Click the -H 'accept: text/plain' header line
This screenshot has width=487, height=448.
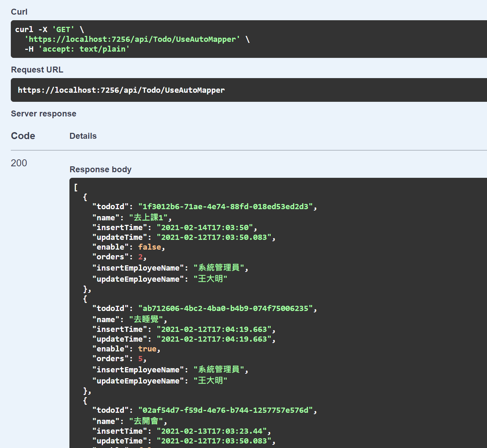[77, 49]
